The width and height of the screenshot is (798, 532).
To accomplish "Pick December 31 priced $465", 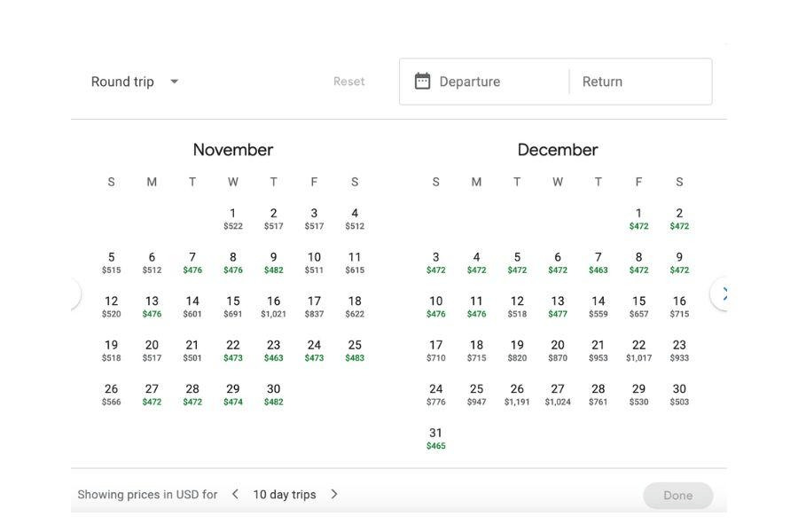I will click(435, 438).
